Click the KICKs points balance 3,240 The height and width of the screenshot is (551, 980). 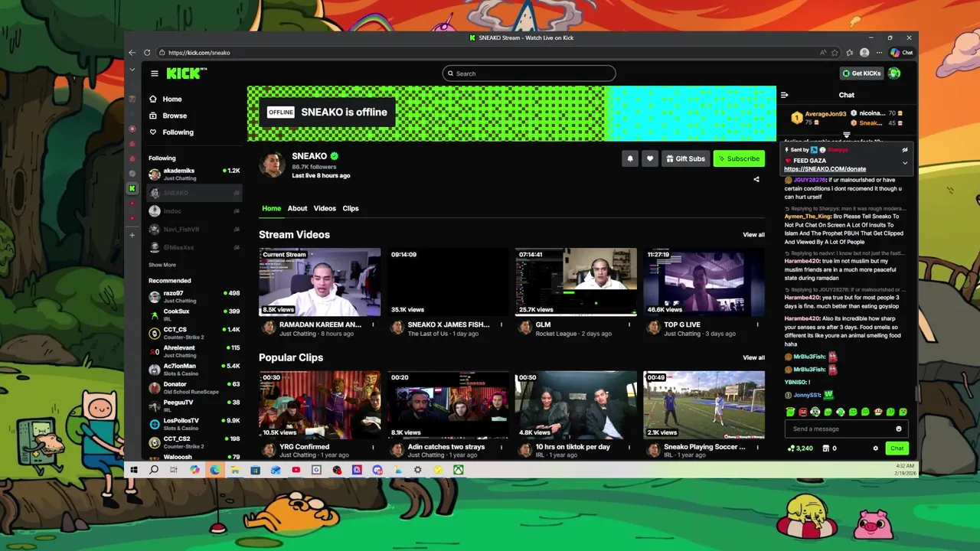pyautogui.click(x=801, y=448)
